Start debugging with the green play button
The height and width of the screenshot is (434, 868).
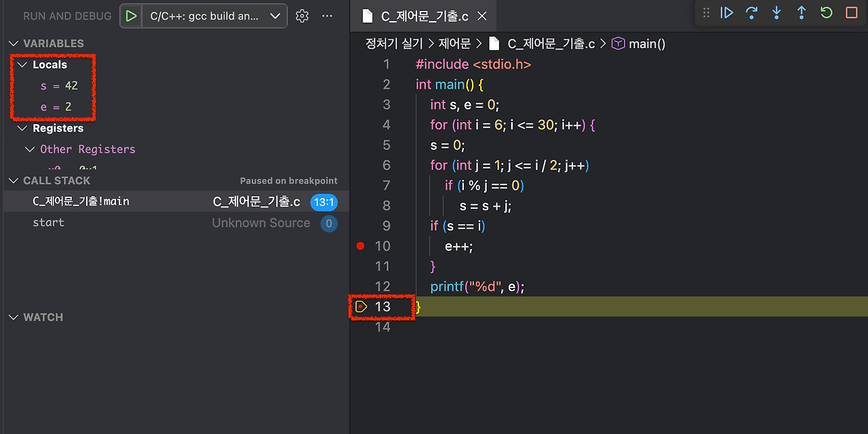(x=132, y=15)
